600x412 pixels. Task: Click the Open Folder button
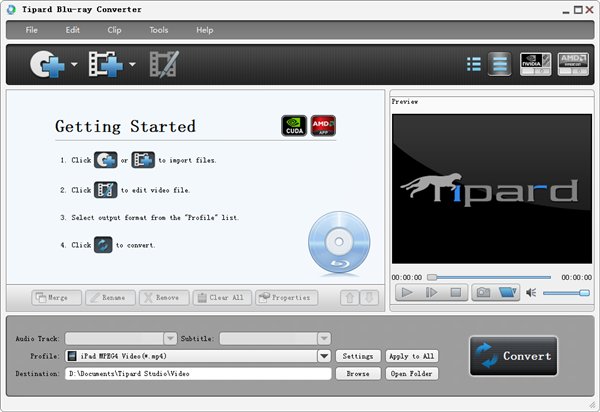[x=412, y=374]
